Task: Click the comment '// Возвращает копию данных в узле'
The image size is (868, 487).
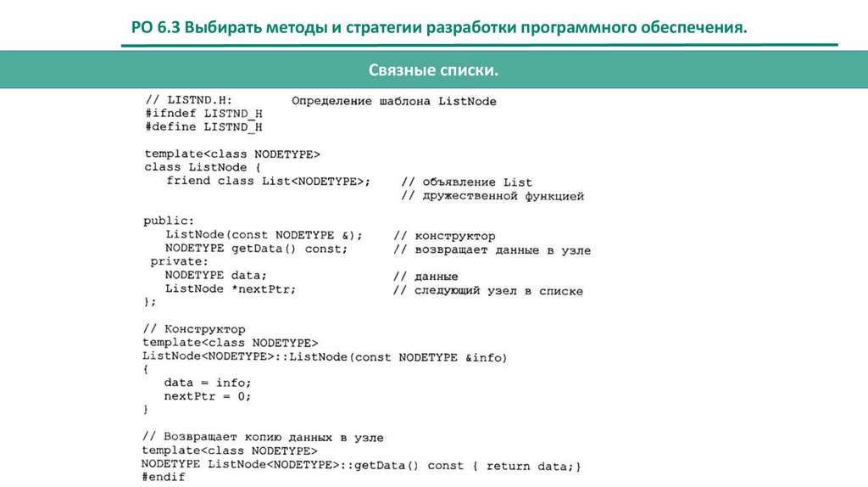Action: pyautogui.click(x=263, y=437)
